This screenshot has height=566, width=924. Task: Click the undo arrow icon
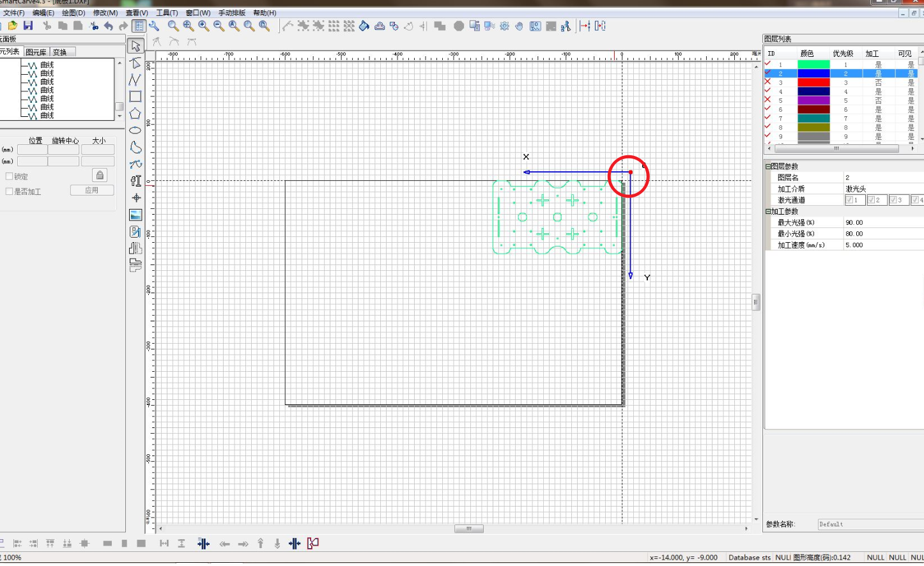coord(109,26)
